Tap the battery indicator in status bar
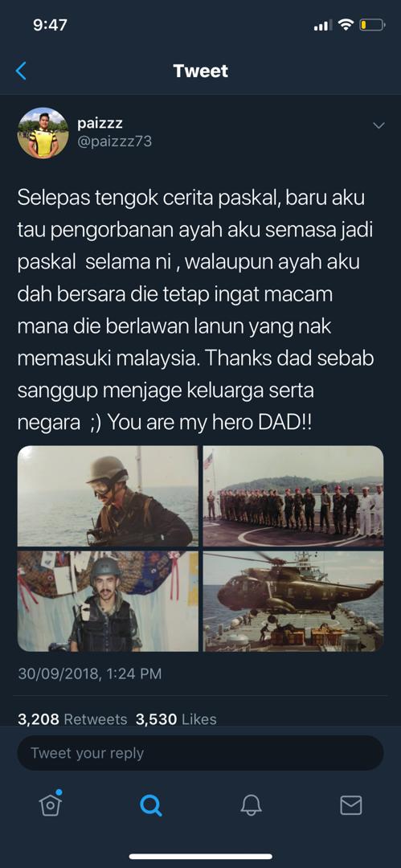401x868 pixels. point(371,25)
